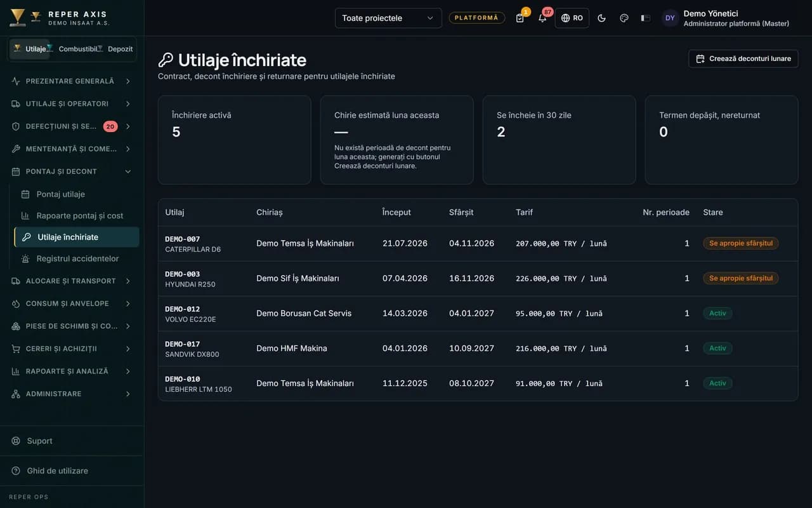Open the DEMO-007 Caterpillar D6 row

pyautogui.click(x=478, y=244)
